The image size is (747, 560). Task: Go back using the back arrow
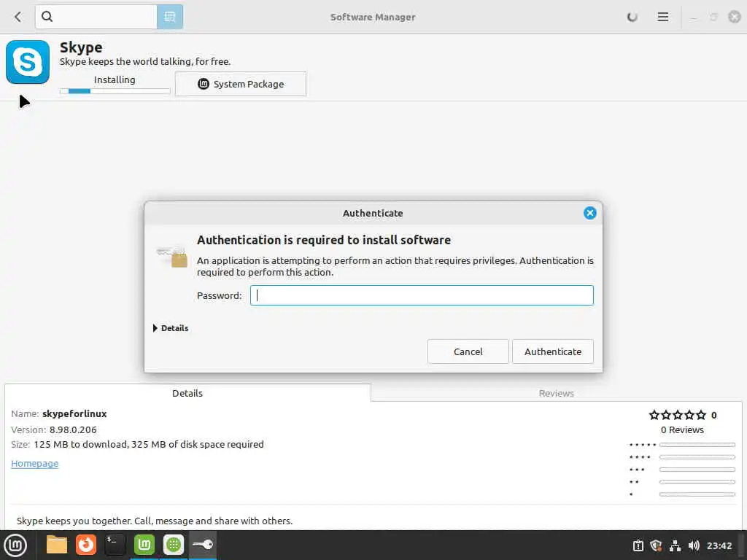(18, 17)
